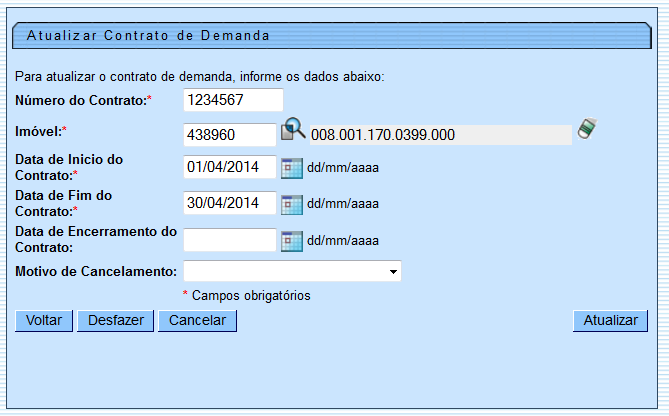Click the Cancelar button
Screen dimensions: 669x416
tap(197, 321)
